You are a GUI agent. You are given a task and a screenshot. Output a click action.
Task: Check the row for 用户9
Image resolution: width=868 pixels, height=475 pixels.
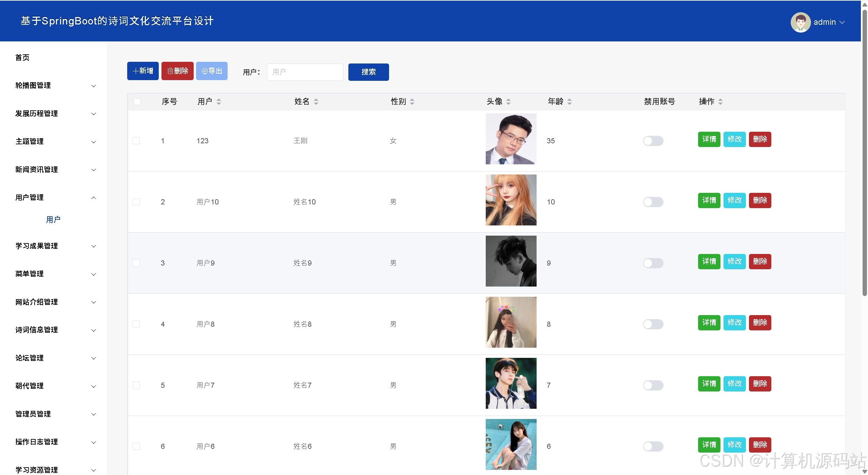point(136,263)
